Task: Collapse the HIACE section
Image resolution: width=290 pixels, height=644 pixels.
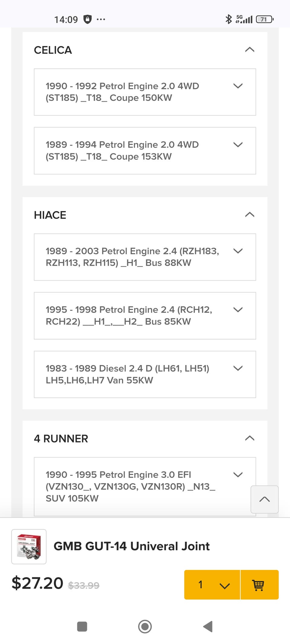Action: [250, 215]
